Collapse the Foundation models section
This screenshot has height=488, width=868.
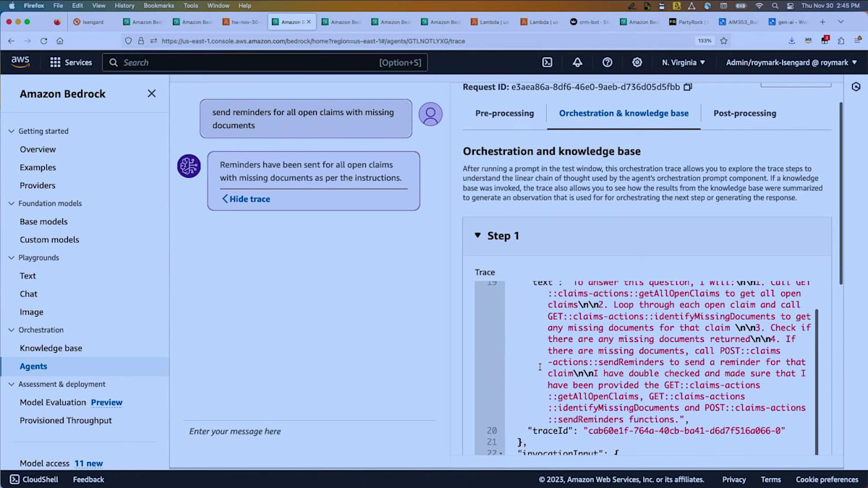pyautogui.click(x=11, y=203)
